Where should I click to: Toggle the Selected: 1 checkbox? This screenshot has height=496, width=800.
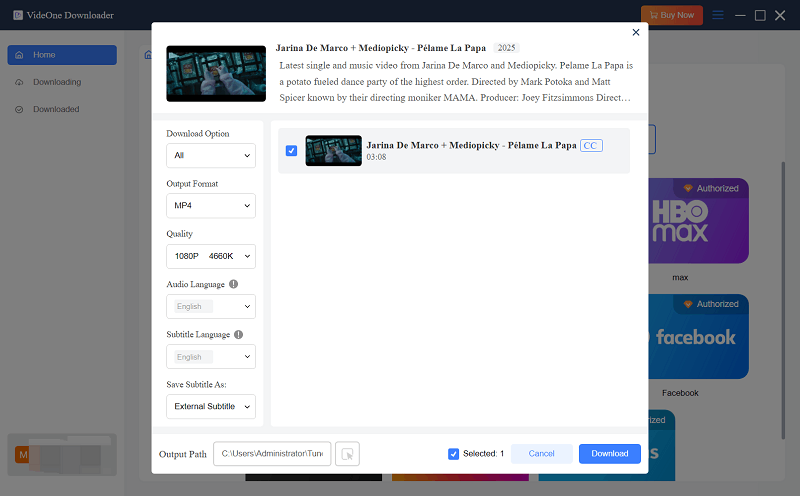coord(454,454)
